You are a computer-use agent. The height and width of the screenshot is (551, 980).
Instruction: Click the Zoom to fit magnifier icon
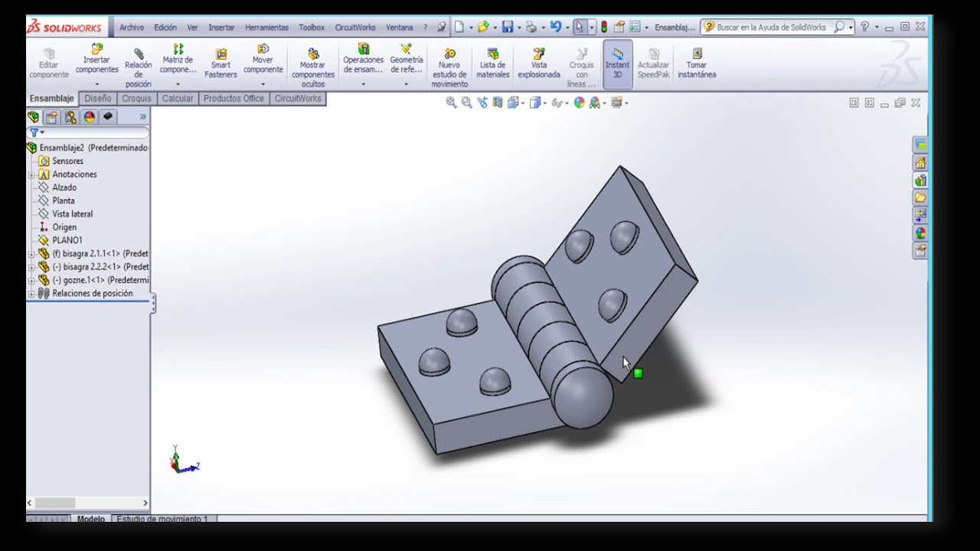[452, 103]
